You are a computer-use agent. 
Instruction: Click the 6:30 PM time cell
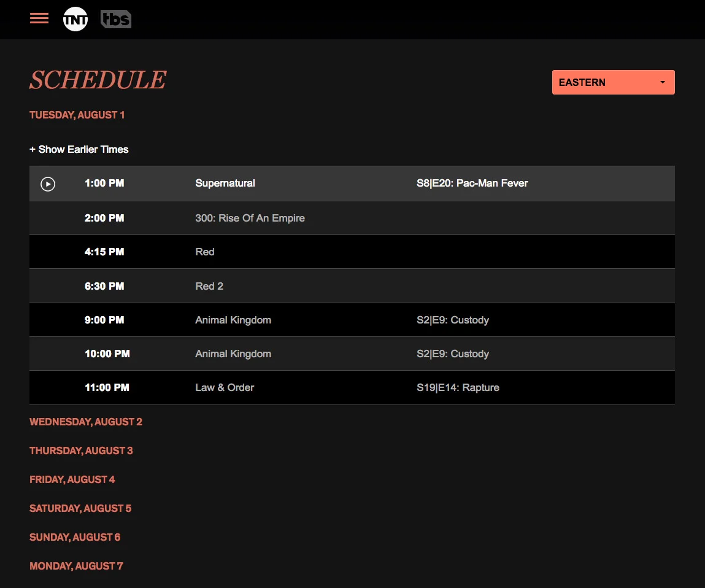[x=104, y=286]
